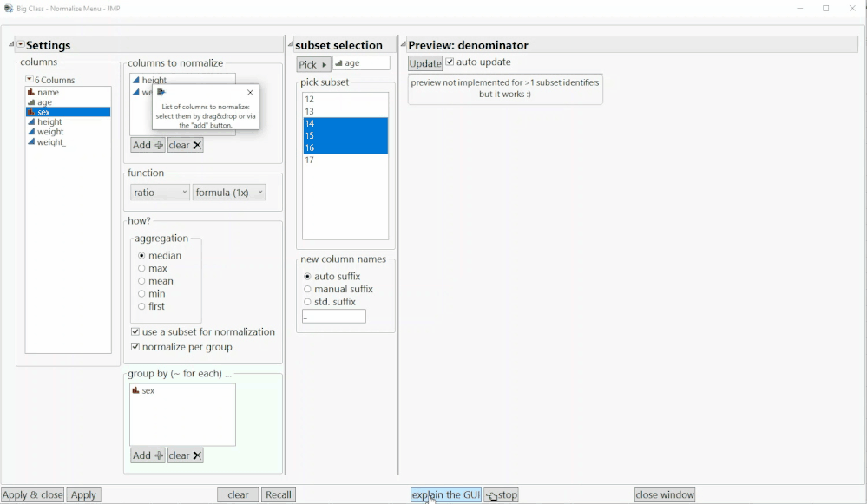The image size is (867, 504).
Task: Close the tooltip about columns to normalize
Action: (250, 92)
